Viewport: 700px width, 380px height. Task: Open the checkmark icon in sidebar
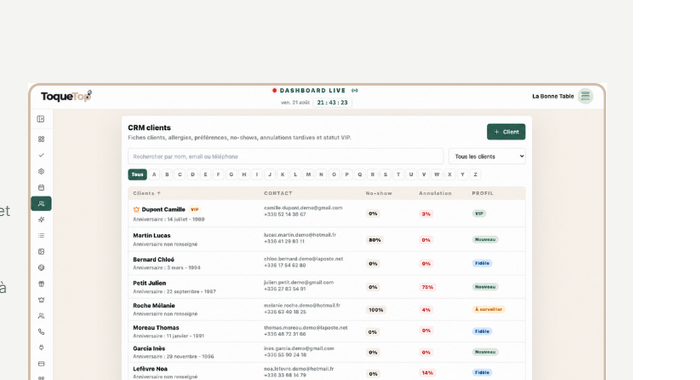click(41, 155)
